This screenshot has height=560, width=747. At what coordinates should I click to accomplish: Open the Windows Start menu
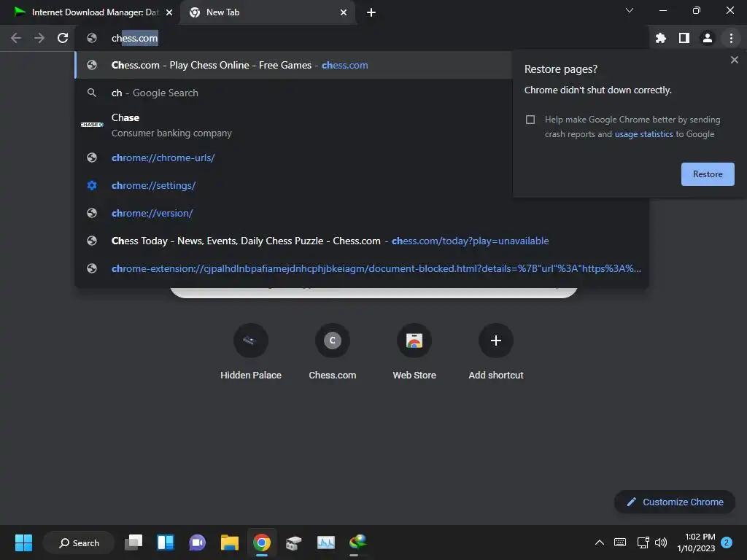coord(23,542)
